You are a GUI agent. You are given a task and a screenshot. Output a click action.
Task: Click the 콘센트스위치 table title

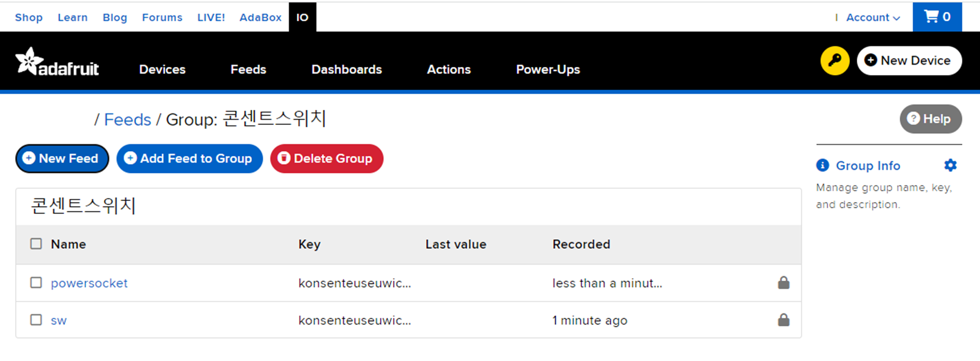pos(83,206)
